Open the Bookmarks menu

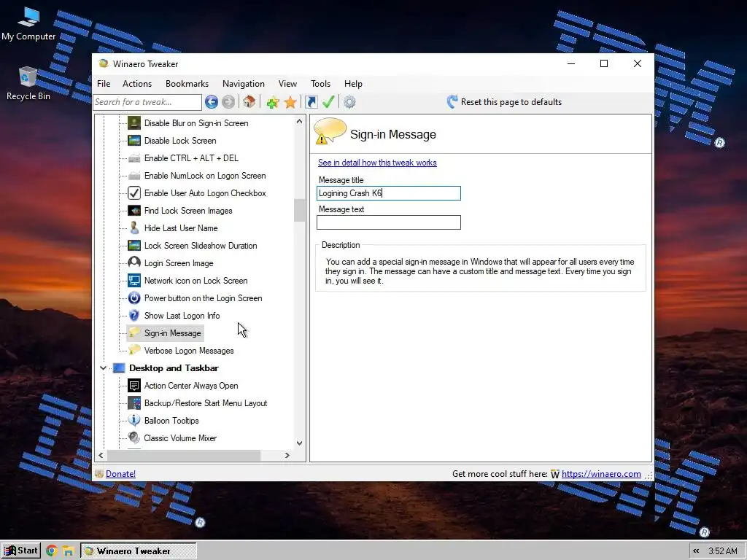coord(187,84)
